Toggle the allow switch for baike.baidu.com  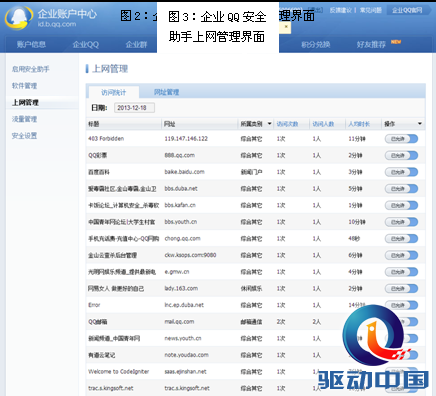click(401, 172)
